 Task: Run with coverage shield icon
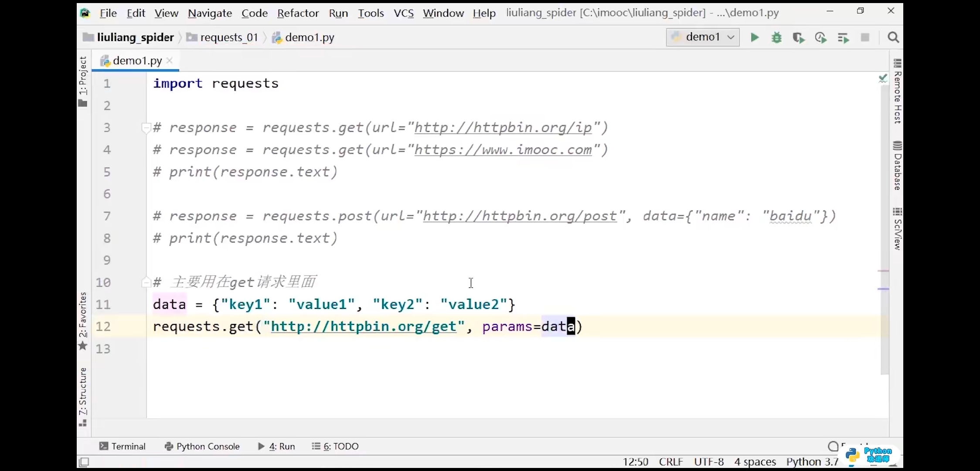(x=798, y=38)
